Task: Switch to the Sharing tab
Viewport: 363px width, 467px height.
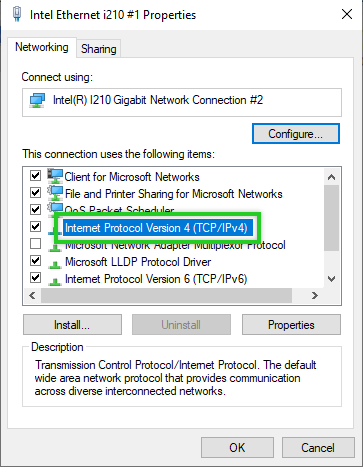Action: (99, 49)
